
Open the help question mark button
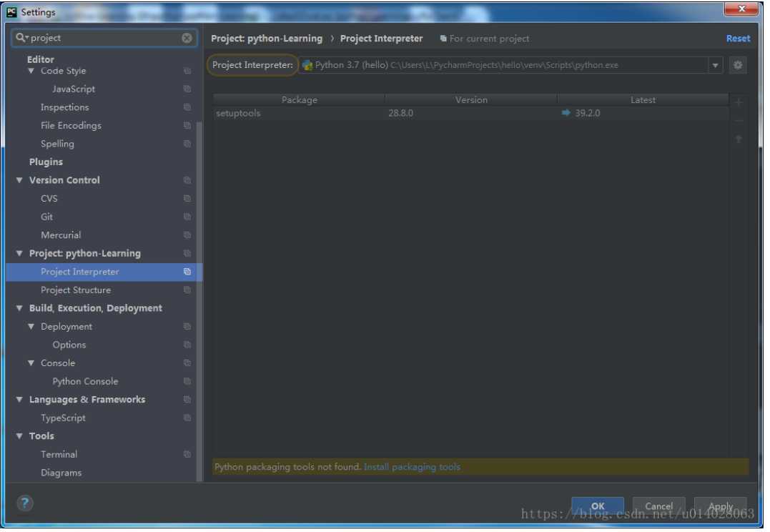24,503
